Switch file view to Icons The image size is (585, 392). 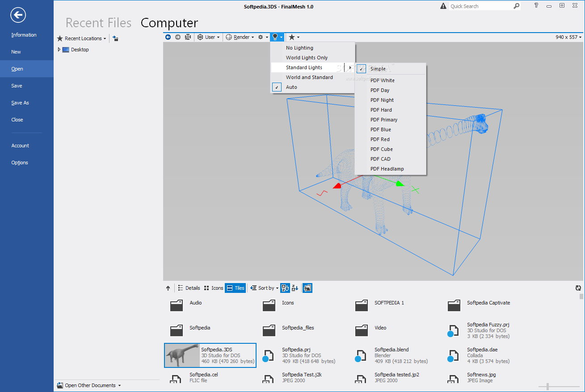click(213, 288)
